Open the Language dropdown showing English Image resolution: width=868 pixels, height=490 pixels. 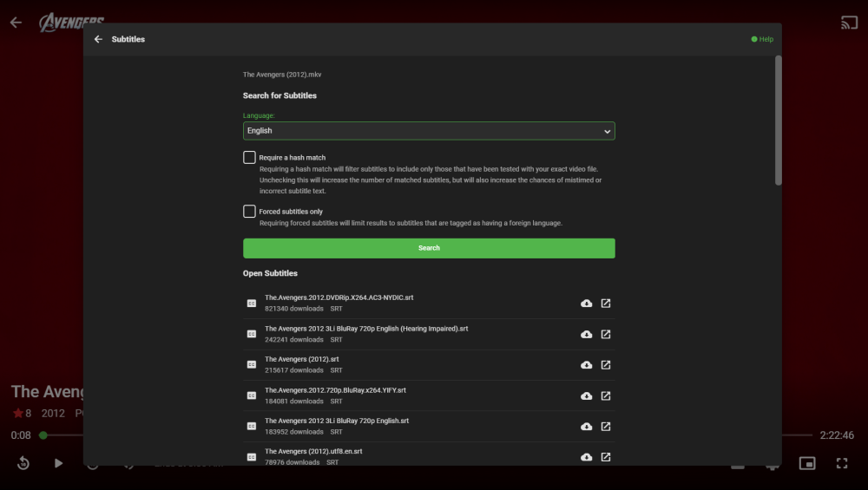pos(429,131)
